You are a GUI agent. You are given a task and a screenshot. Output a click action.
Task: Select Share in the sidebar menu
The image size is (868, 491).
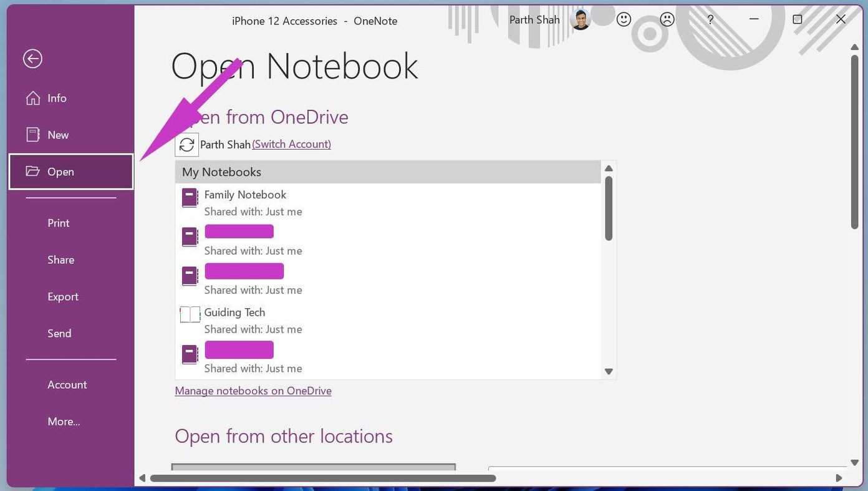pyautogui.click(x=60, y=260)
